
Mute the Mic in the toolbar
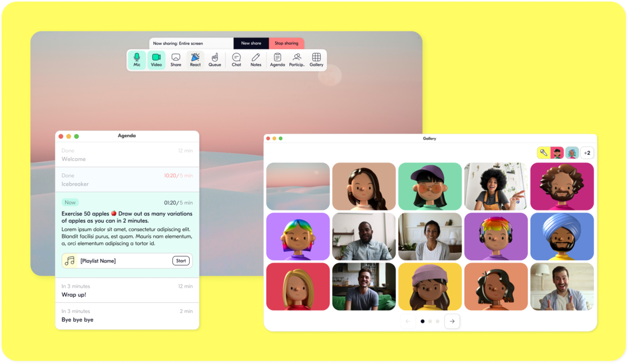tap(136, 59)
